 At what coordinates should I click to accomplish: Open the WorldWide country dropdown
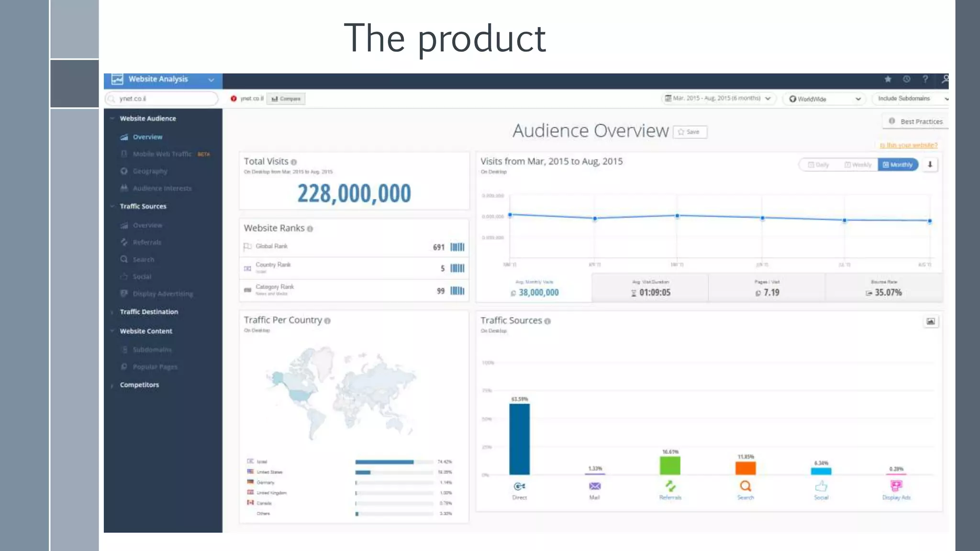(x=824, y=99)
